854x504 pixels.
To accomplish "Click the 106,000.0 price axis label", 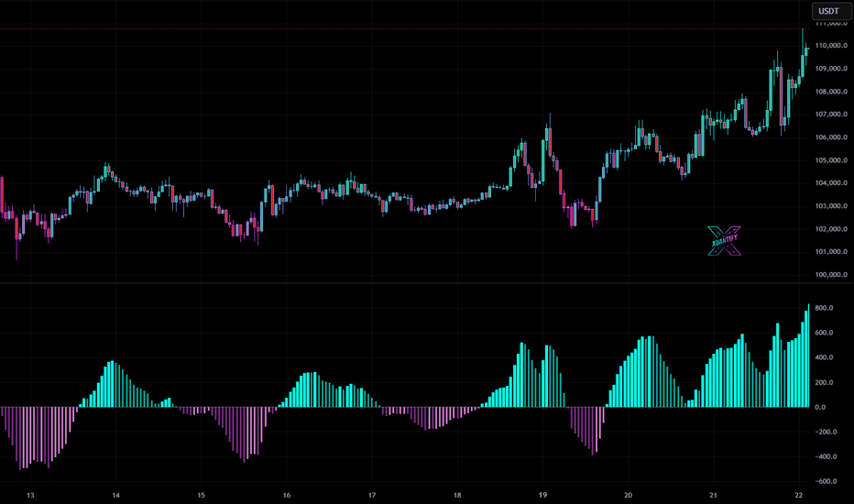I will (831, 137).
